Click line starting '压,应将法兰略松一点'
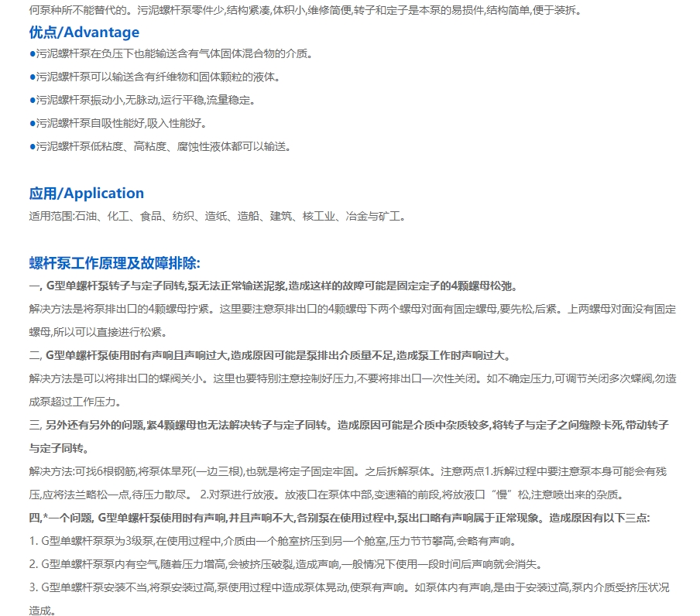Viewport: 700px width, 616px height. 328,495
